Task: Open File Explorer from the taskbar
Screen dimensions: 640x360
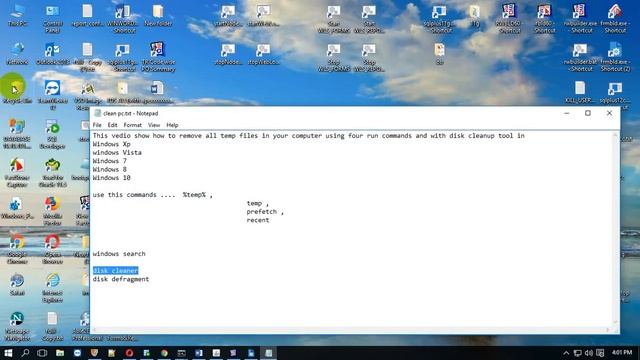Action: 60,353
